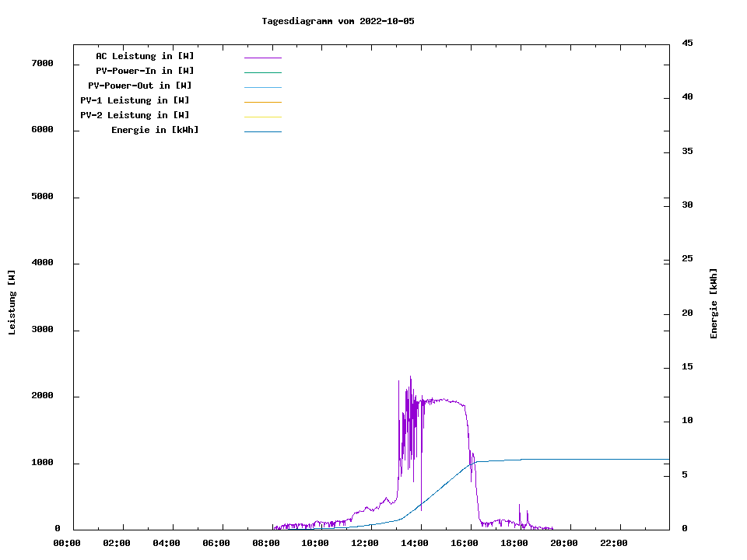Click the chart title Tagesdiagramm vom 2022-10-05
Viewport: 747px width, 560px height.
tap(338, 21)
